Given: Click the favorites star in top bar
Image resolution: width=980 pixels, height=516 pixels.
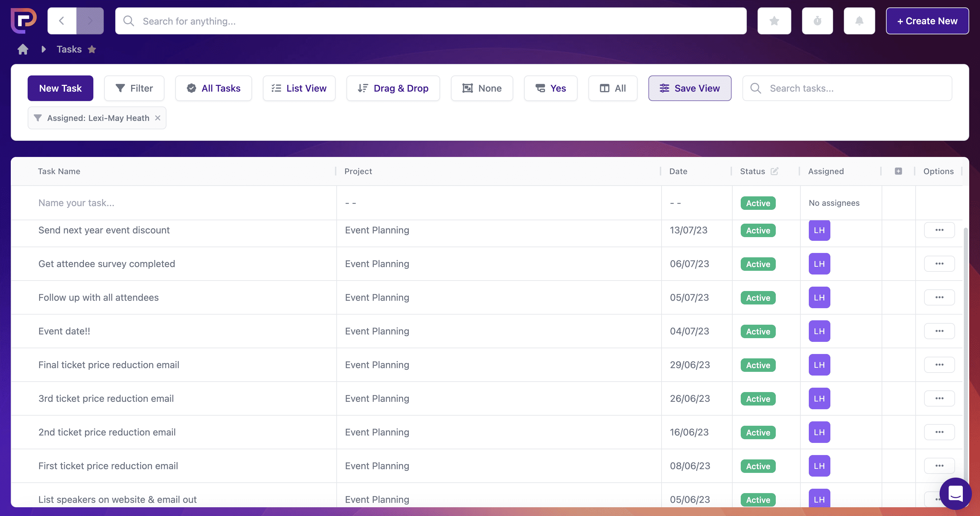Looking at the screenshot, I should click(774, 21).
